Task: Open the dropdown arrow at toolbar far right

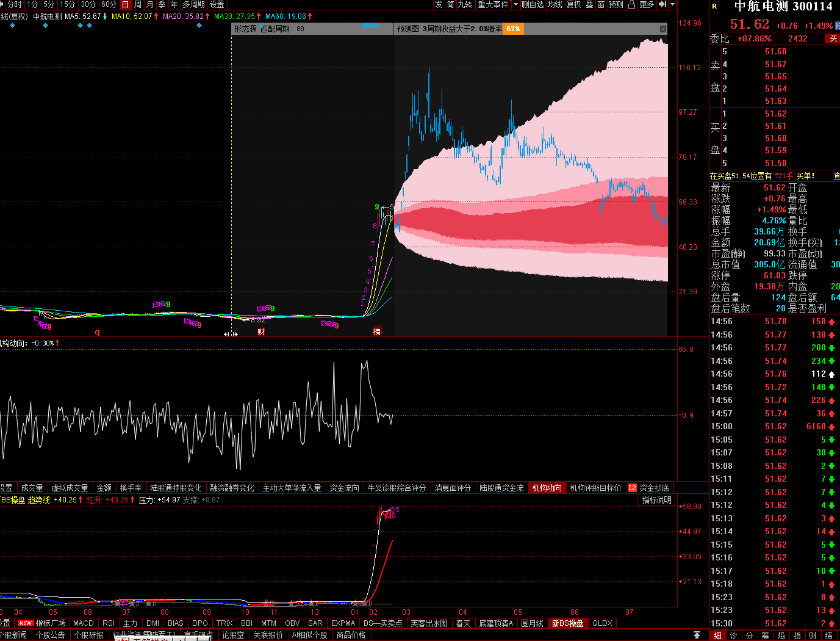Action: click(673, 4)
